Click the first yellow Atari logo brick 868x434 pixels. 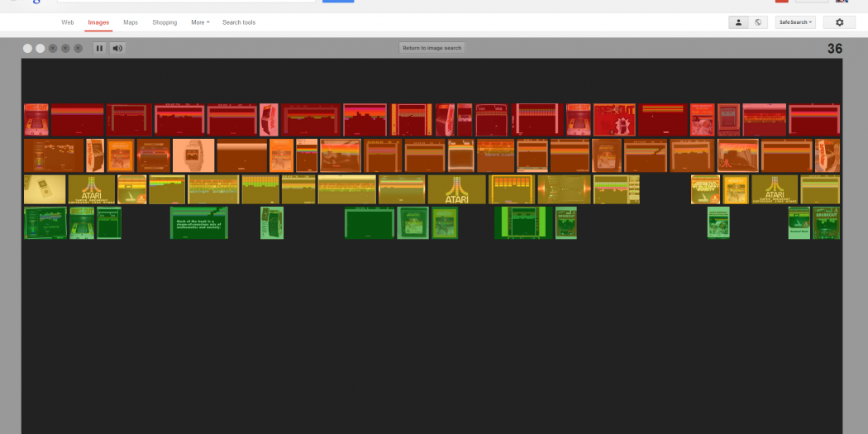(91, 189)
